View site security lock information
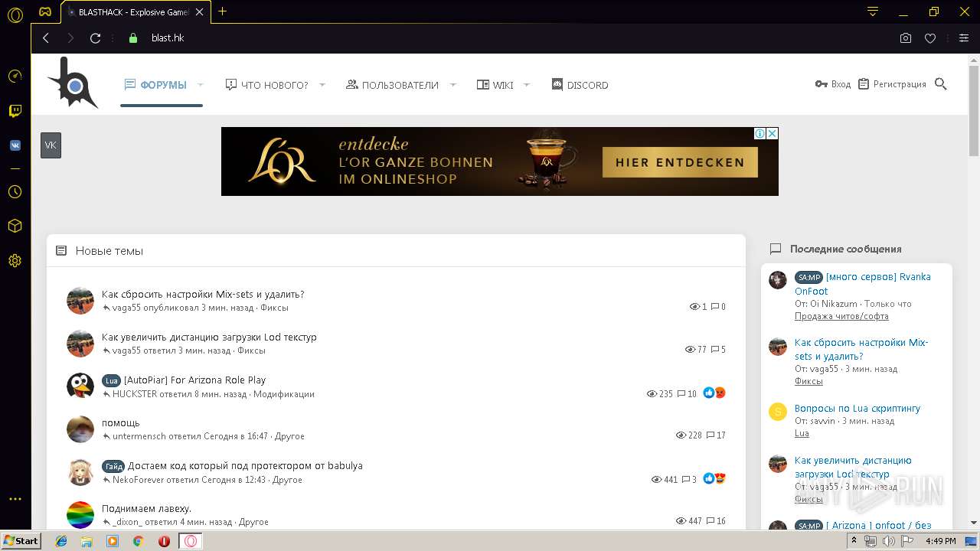The height and width of the screenshot is (551, 980). click(x=133, y=37)
